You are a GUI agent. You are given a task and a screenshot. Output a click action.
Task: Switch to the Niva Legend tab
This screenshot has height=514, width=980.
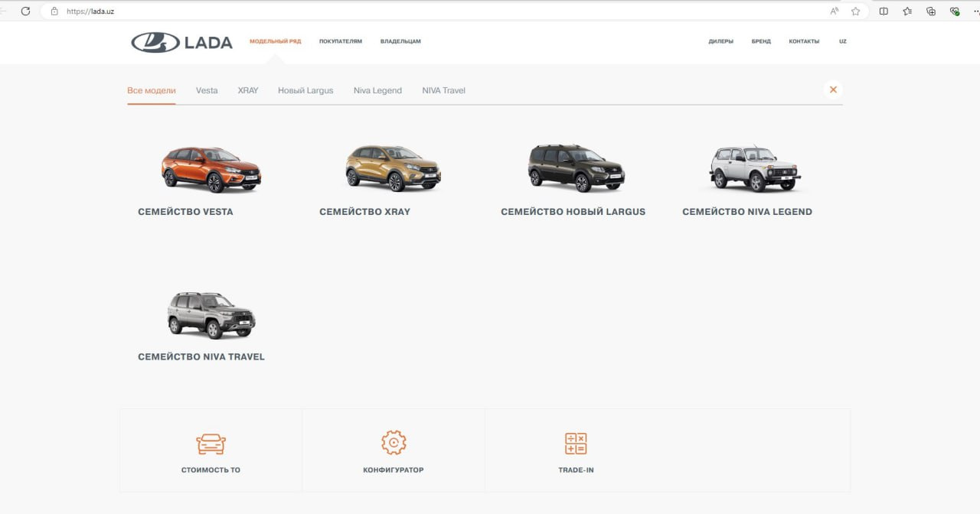coord(377,90)
